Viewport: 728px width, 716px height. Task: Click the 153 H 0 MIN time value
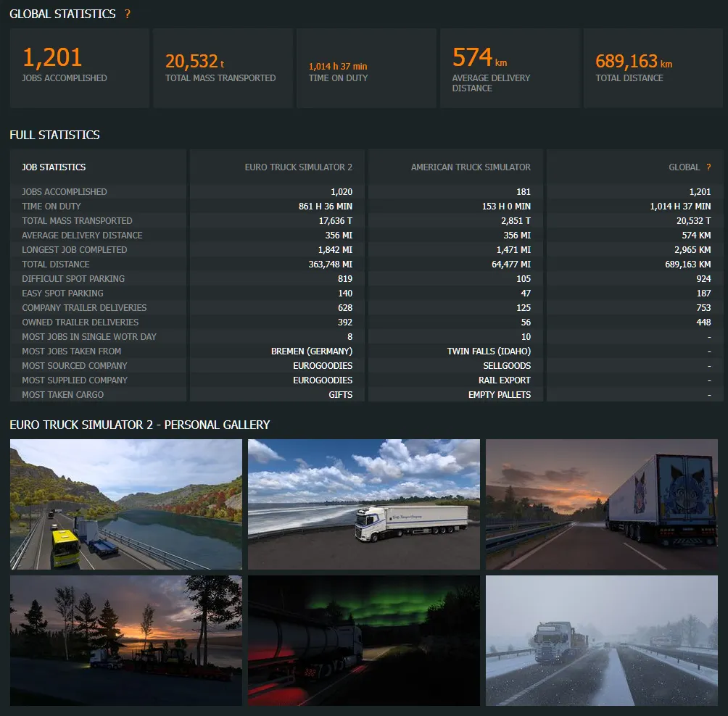(506, 206)
